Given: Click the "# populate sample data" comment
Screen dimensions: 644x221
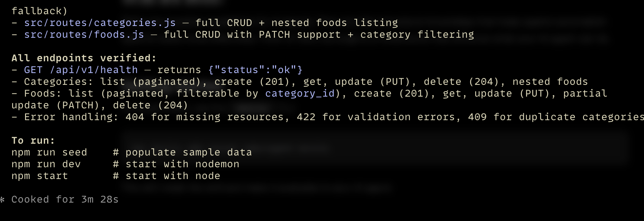Looking at the screenshot, I should coord(182,152).
